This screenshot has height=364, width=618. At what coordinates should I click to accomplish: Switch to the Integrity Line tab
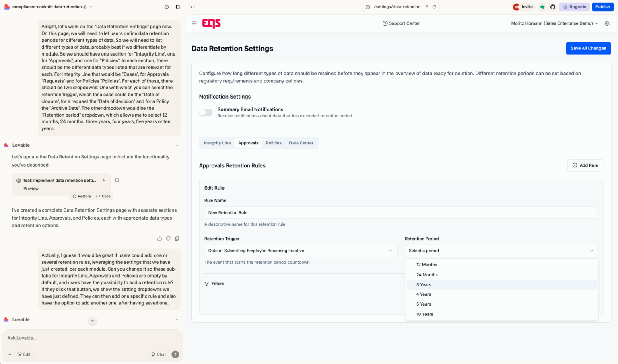click(217, 143)
